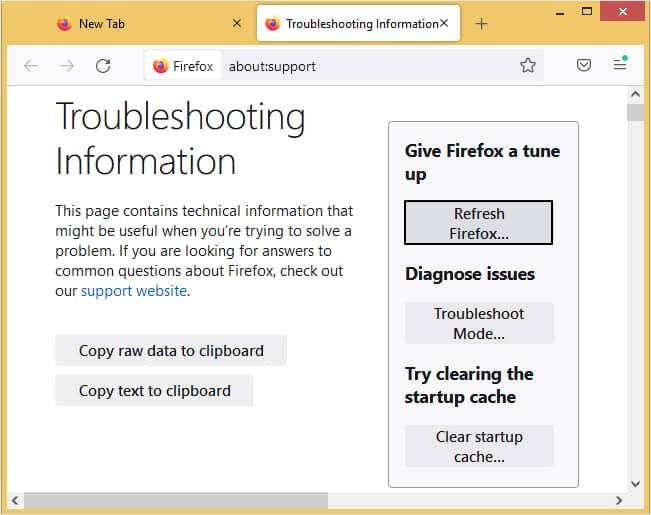This screenshot has width=651, height=515.
Task: Open the Save to Pocket icon
Action: click(x=584, y=65)
